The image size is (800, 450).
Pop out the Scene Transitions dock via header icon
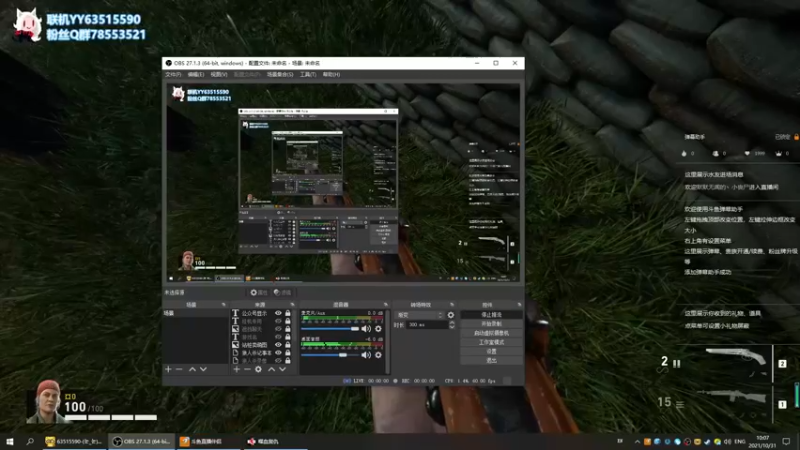coord(452,305)
